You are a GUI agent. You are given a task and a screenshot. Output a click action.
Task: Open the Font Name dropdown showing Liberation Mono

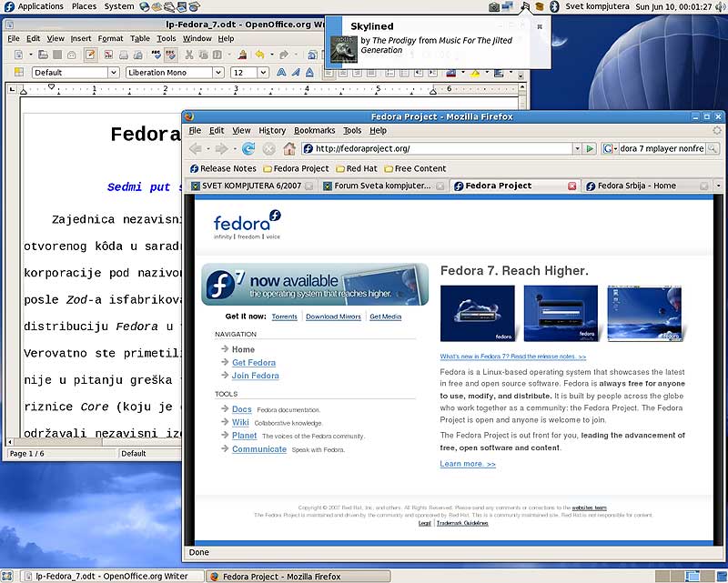[x=218, y=73]
